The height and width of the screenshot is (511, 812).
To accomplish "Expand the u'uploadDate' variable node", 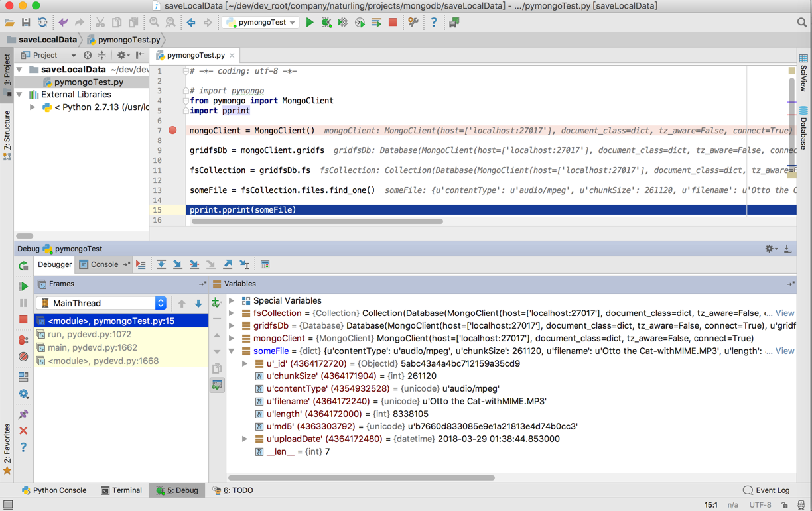I will pyautogui.click(x=245, y=439).
